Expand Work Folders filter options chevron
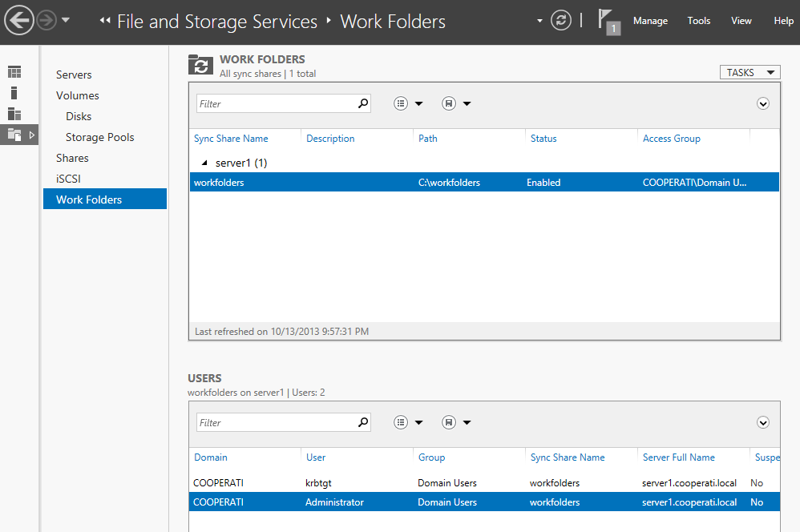Image resolution: width=800 pixels, height=532 pixels. (x=763, y=103)
